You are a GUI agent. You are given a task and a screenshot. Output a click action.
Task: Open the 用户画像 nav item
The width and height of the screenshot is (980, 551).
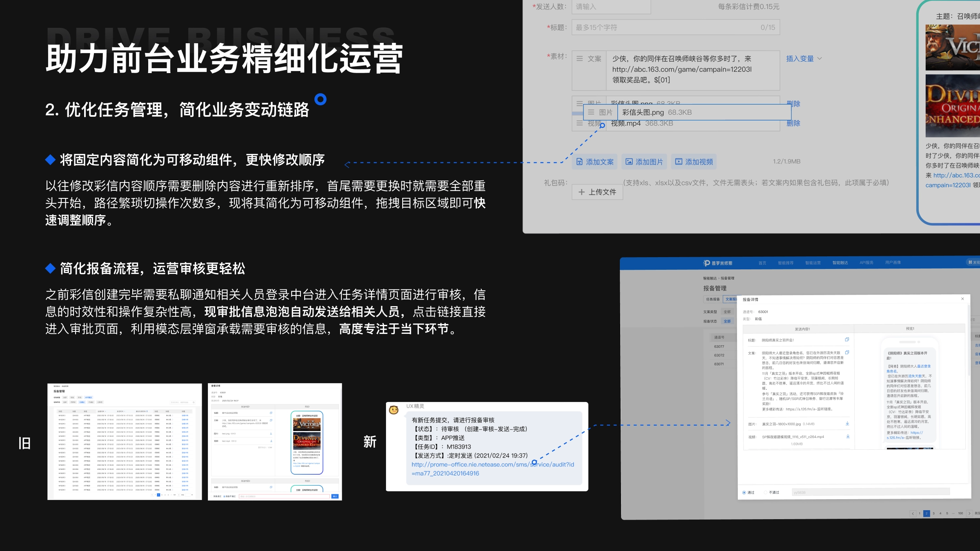(893, 263)
